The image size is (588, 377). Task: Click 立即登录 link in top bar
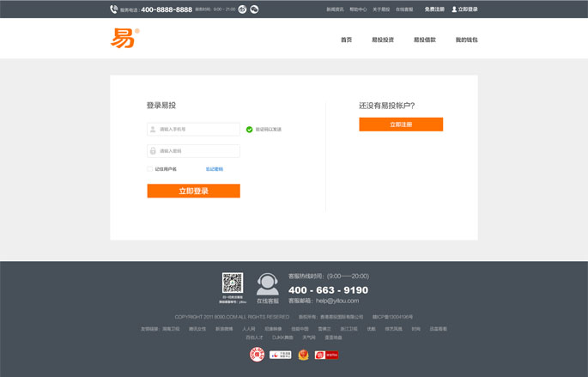click(x=468, y=9)
